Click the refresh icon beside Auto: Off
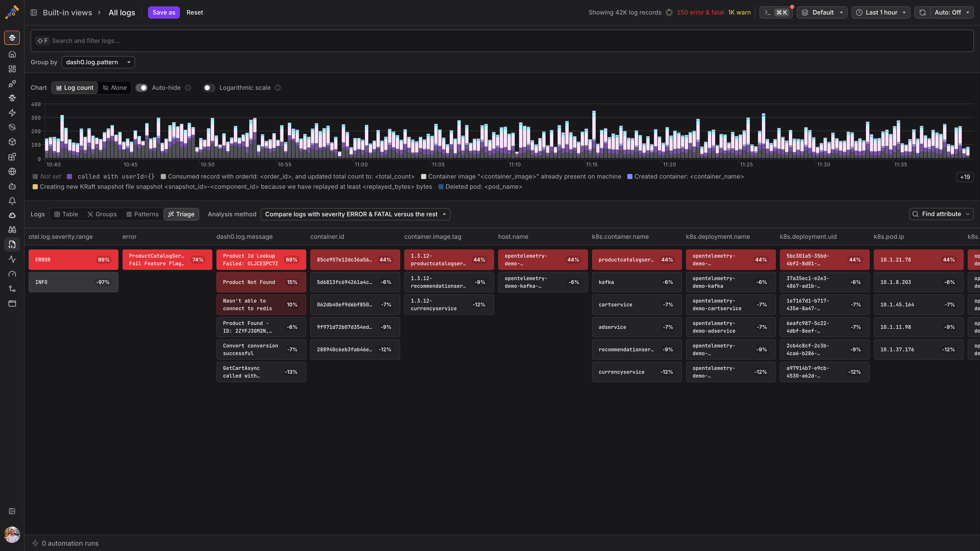 point(923,12)
